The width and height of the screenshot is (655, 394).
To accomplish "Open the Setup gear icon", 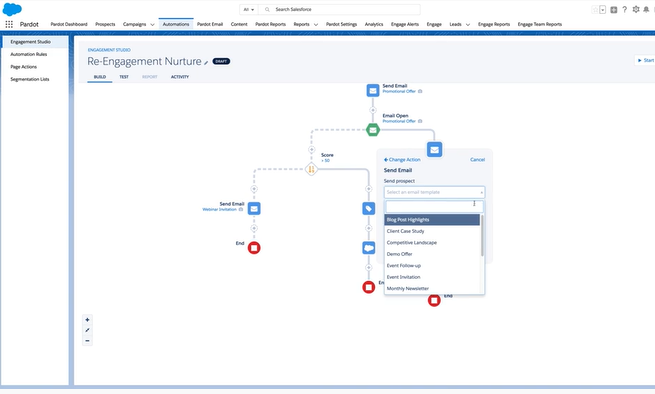I will click(x=636, y=9).
